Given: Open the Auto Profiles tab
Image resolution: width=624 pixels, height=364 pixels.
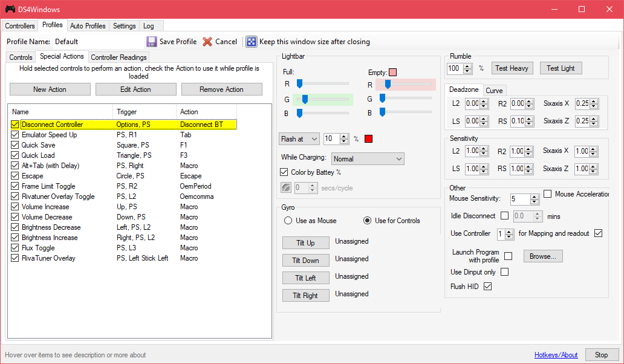Looking at the screenshot, I should click(88, 26).
